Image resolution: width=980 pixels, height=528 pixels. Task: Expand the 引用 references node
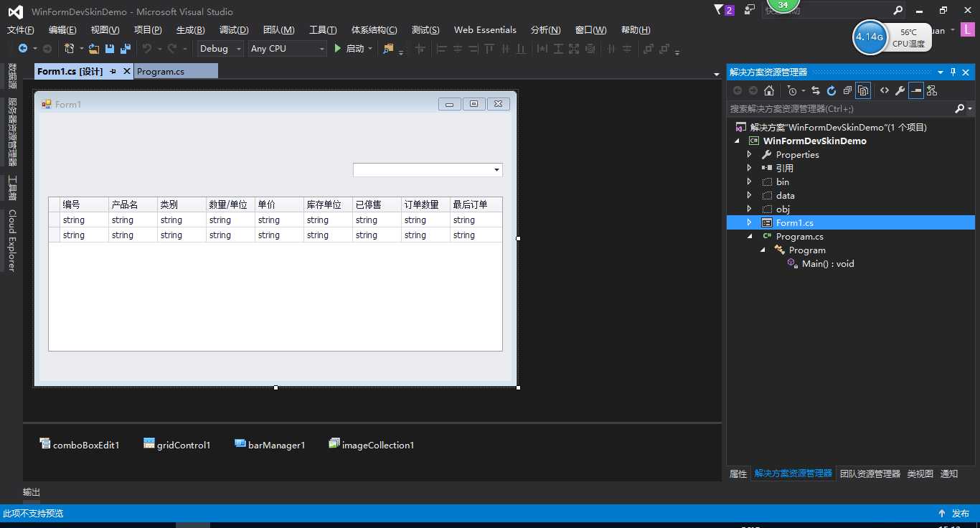click(x=750, y=168)
